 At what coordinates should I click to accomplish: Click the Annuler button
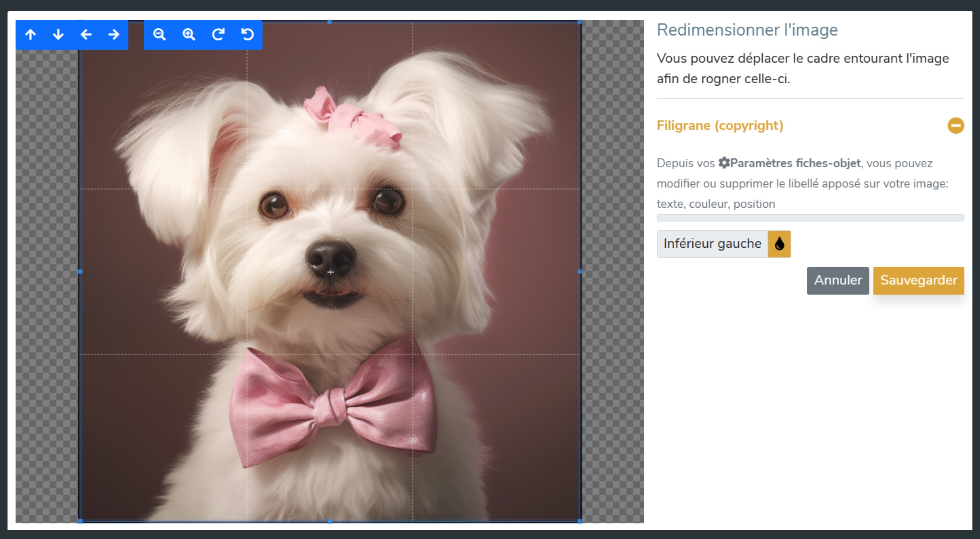[x=838, y=280]
